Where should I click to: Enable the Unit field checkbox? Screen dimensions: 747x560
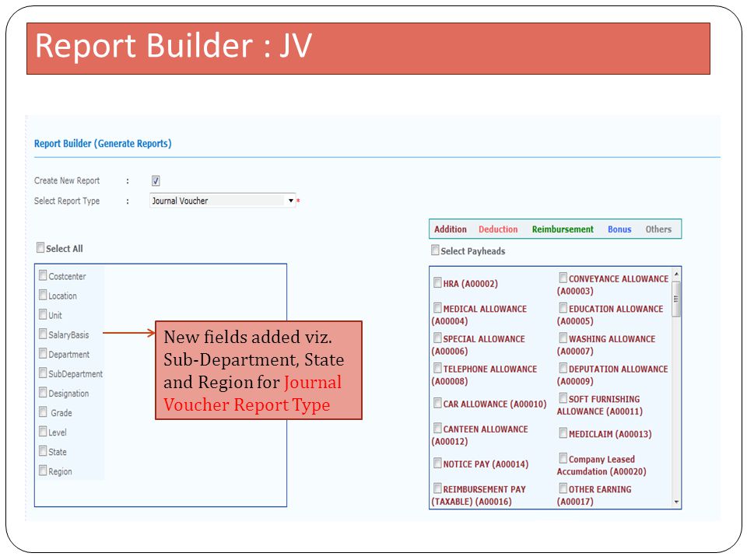pyautogui.click(x=43, y=314)
